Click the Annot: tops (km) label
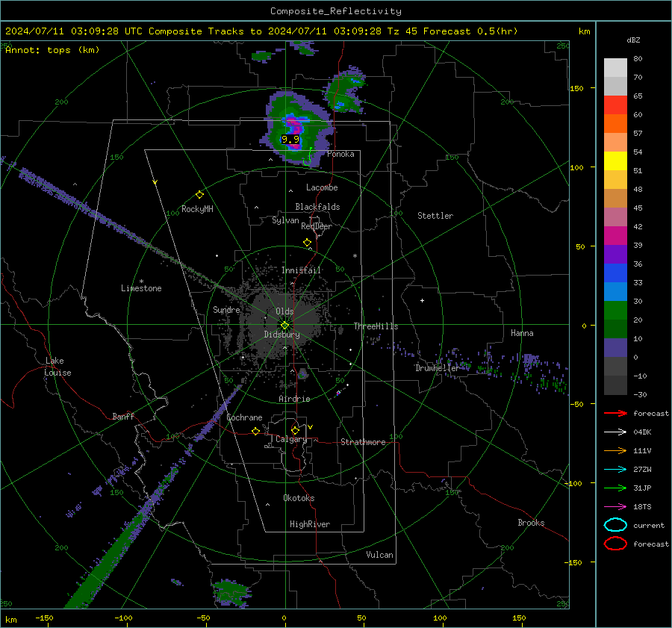 [x=52, y=50]
